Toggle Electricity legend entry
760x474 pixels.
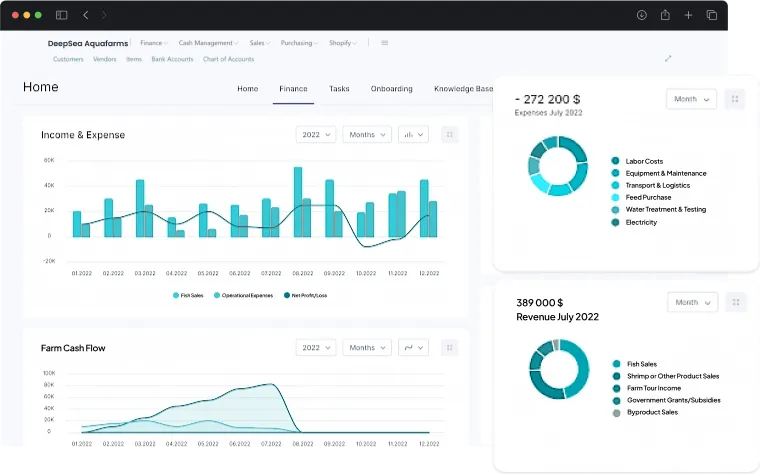point(634,222)
